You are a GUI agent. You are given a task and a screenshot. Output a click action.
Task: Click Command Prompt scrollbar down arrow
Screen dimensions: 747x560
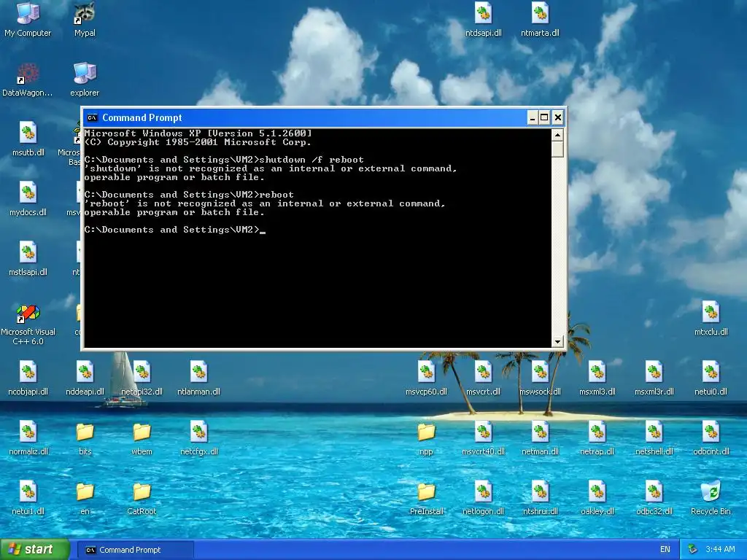tap(557, 341)
